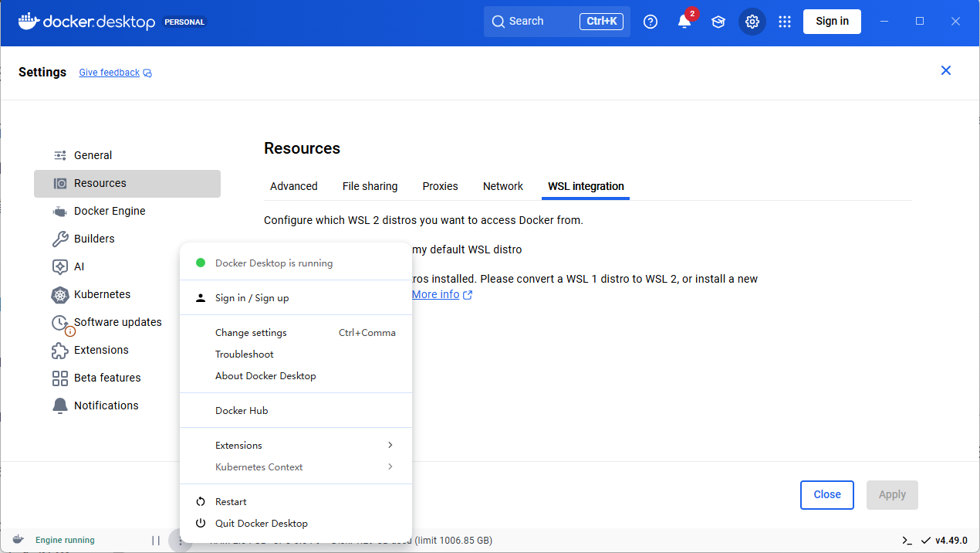The height and width of the screenshot is (553, 980).
Task: Click the pause engine icon in status bar
Action: tap(156, 541)
